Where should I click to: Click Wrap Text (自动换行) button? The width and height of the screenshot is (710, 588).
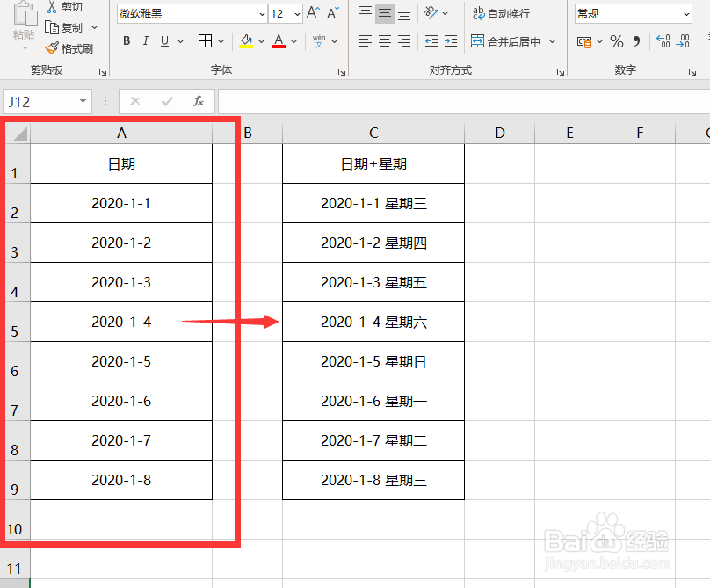coord(501,13)
